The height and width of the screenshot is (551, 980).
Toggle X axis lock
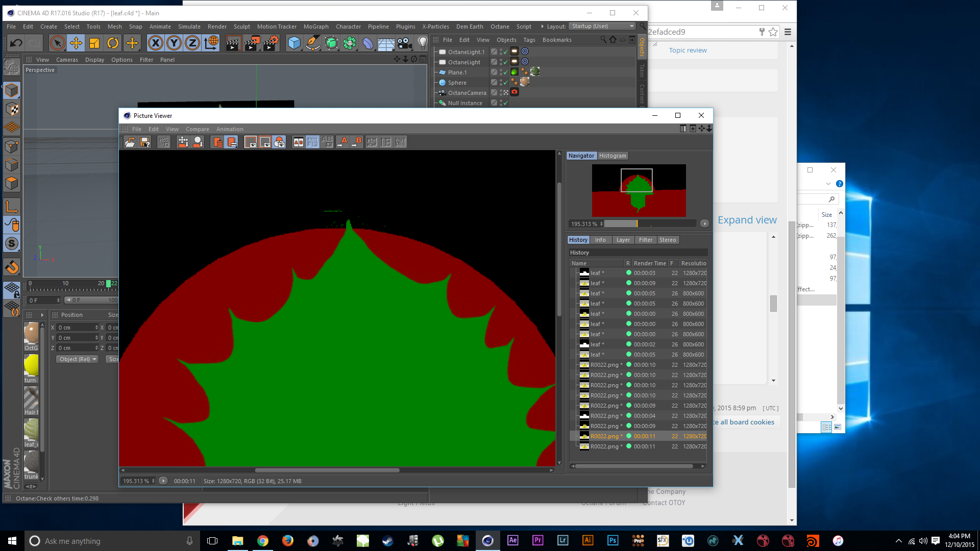[156, 43]
